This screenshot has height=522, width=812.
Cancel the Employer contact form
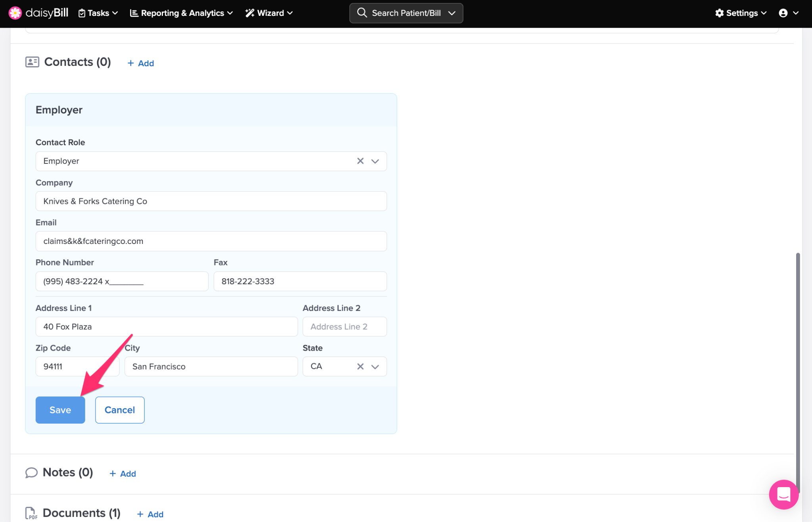120,410
